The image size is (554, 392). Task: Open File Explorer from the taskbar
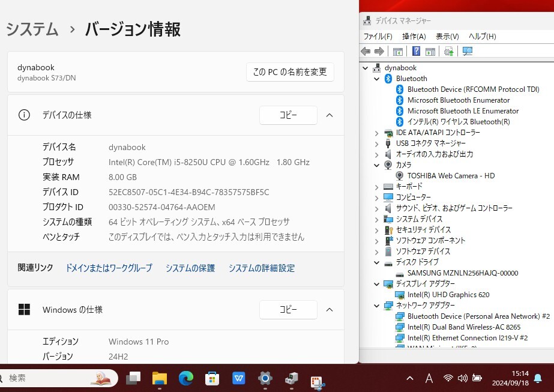[160, 379]
